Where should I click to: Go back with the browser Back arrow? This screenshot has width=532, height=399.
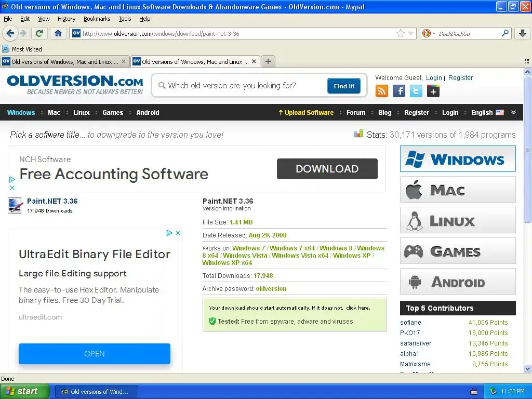(10, 33)
